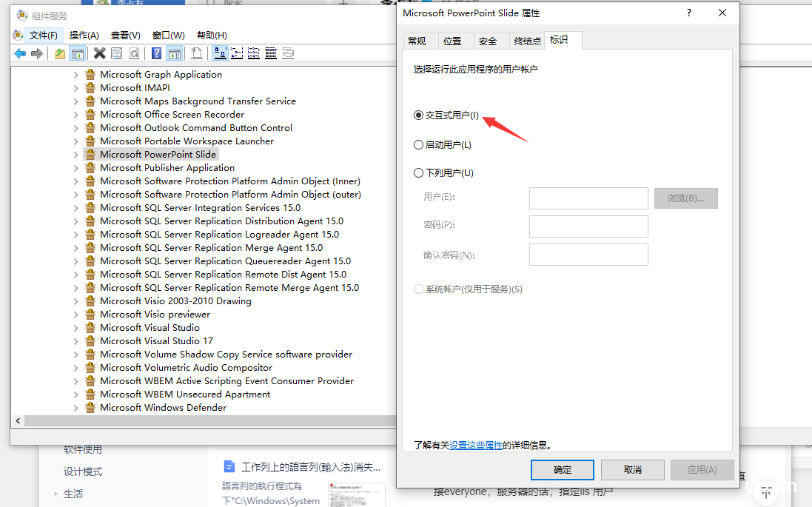
Task: Open the 工作列上的語言列(輸入法)消失 article link
Action: [311, 467]
